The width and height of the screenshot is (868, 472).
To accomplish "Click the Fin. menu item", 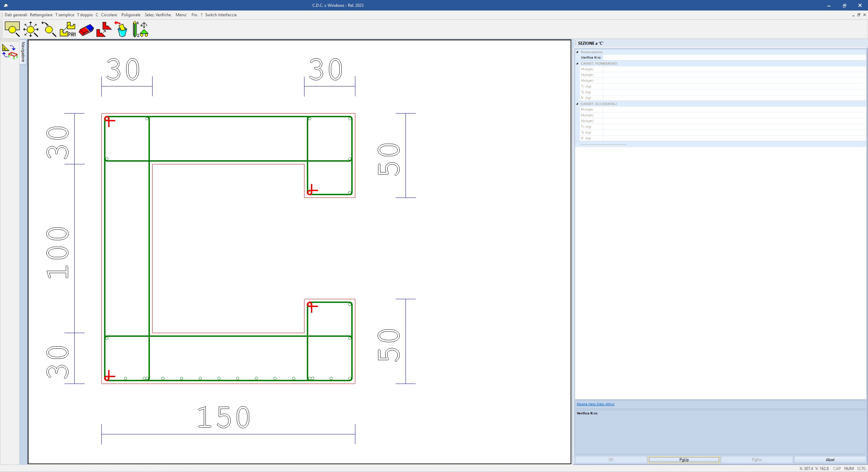I will [x=195, y=15].
